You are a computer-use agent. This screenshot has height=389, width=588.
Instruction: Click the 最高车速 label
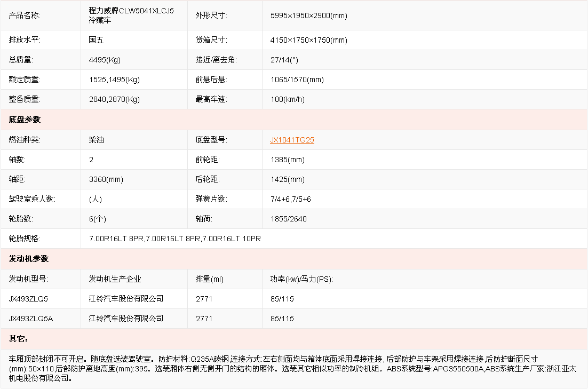211,99
